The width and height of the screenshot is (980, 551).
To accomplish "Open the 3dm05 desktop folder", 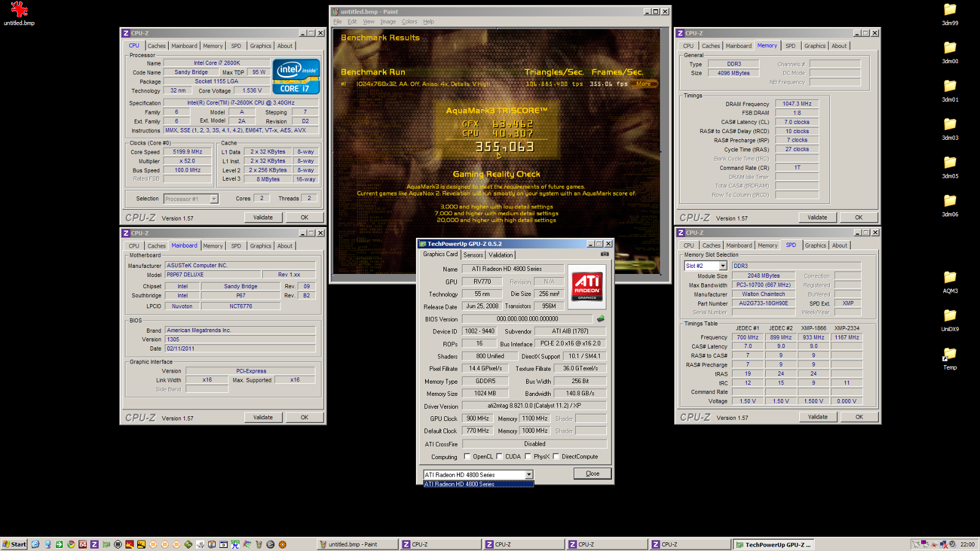I will (x=950, y=167).
